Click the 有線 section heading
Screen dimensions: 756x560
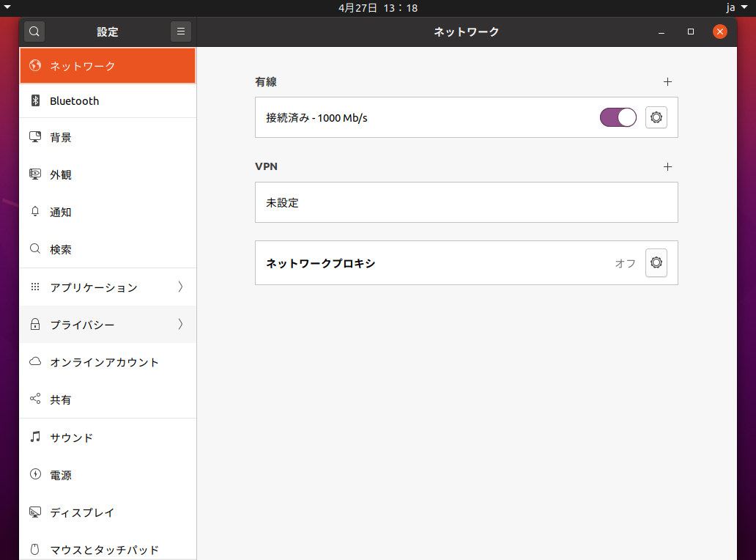point(266,82)
